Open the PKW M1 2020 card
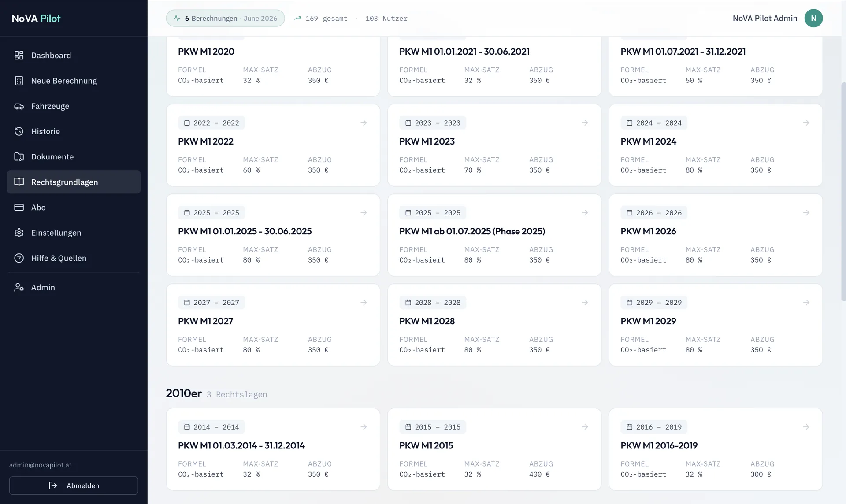The height and width of the screenshot is (504, 846). pyautogui.click(x=273, y=66)
